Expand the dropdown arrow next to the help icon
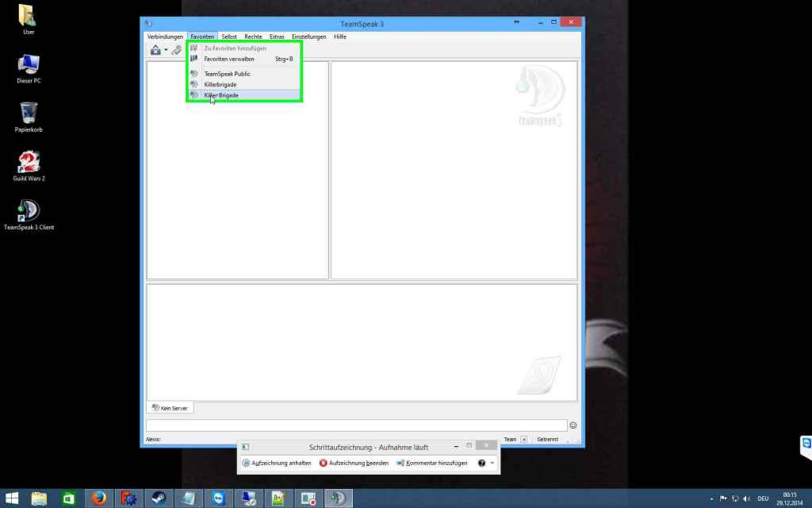 pyautogui.click(x=492, y=463)
